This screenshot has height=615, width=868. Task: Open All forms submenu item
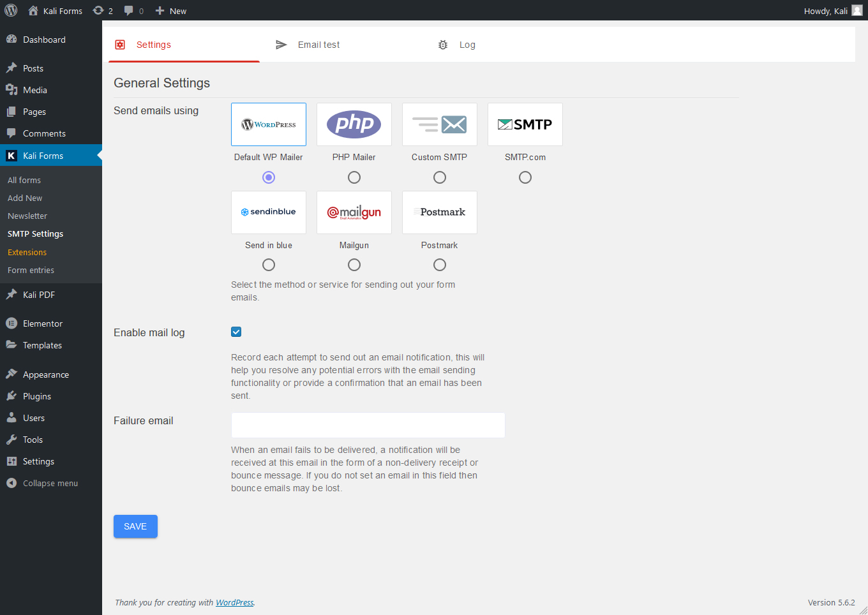24,180
